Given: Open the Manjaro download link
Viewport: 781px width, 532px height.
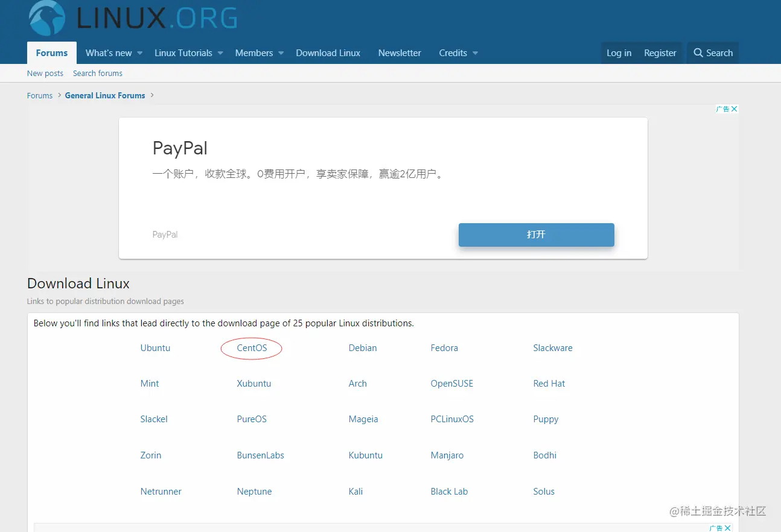Looking at the screenshot, I should click(x=447, y=455).
